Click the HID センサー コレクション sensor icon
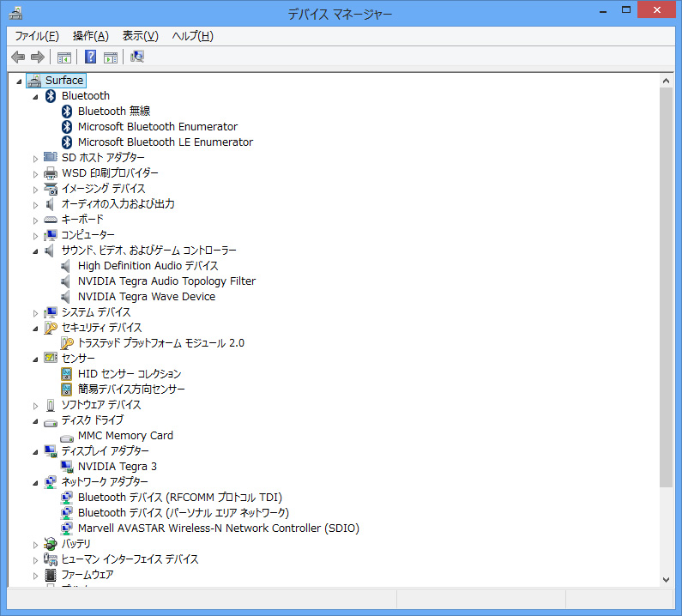 coord(67,374)
